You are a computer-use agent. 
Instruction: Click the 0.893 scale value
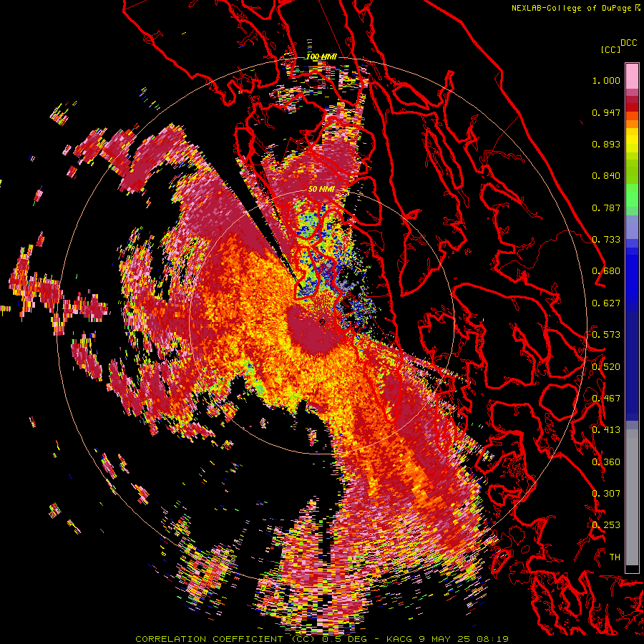point(606,144)
